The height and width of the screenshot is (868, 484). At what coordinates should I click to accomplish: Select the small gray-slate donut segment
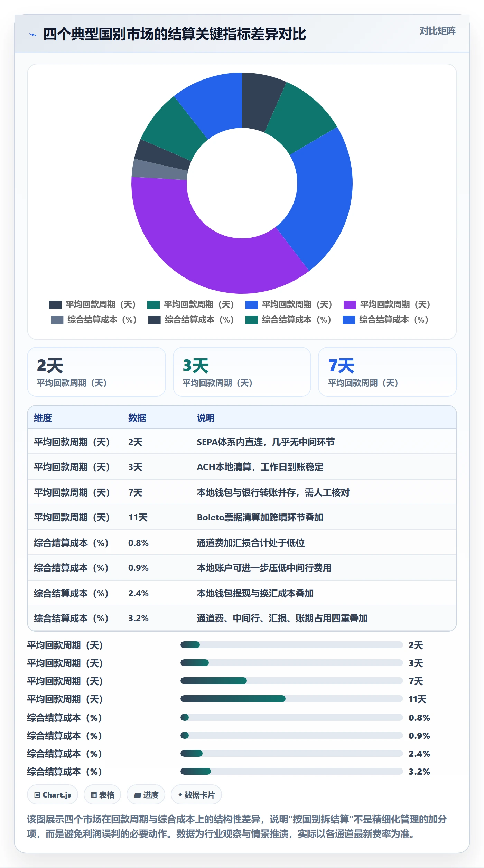[159, 170]
